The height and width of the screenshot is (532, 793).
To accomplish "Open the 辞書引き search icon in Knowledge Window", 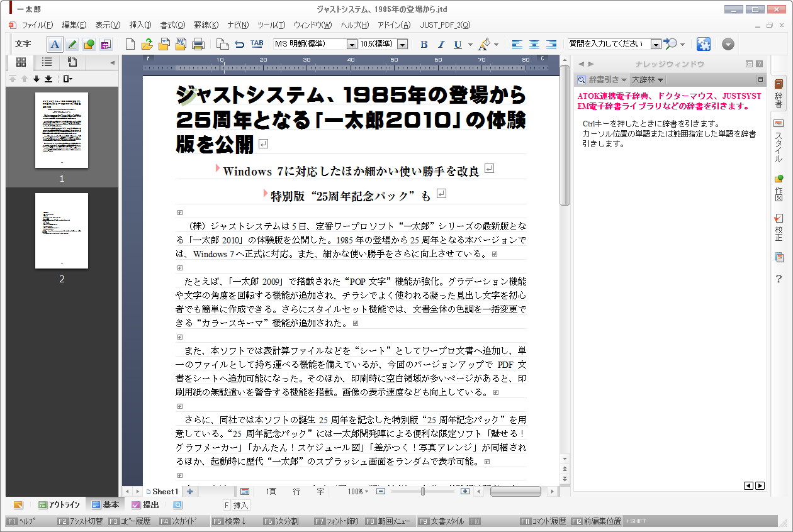I will tap(580, 79).
